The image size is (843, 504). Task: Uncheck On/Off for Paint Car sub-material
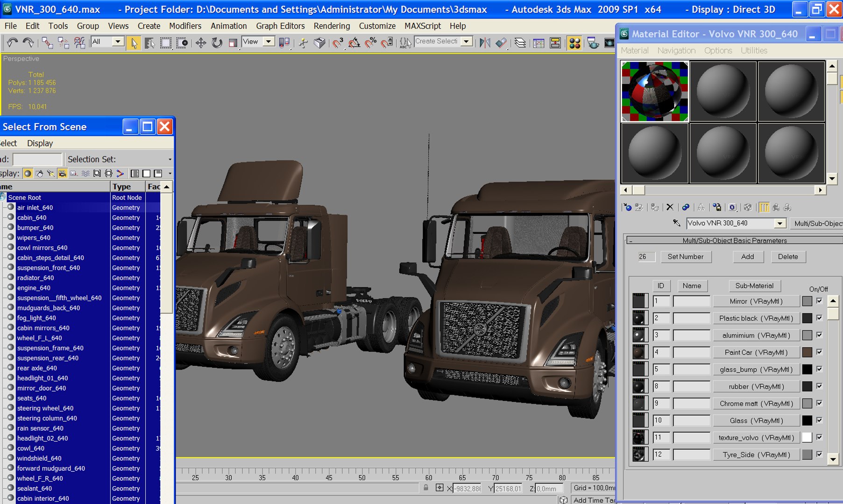[819, 352]
